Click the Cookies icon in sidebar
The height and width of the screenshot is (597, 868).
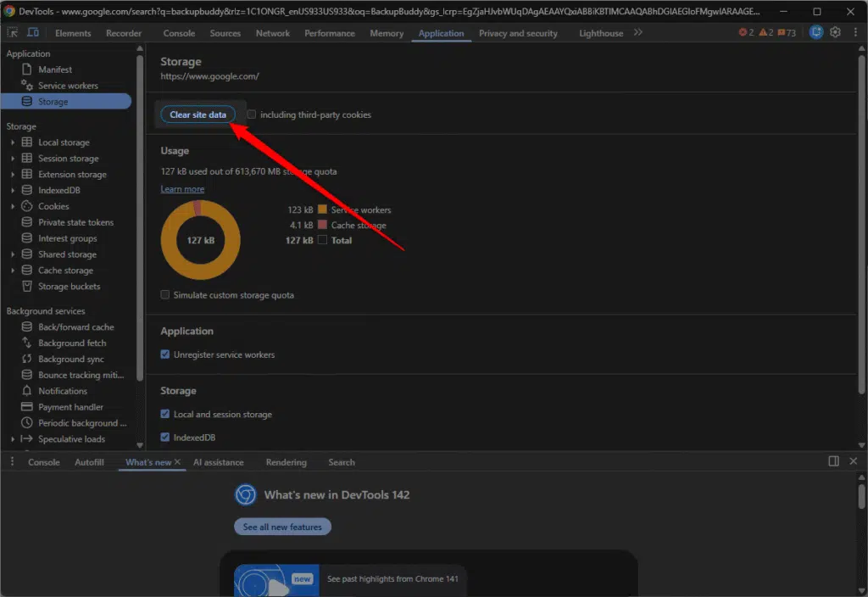click(x=27, y=206)
